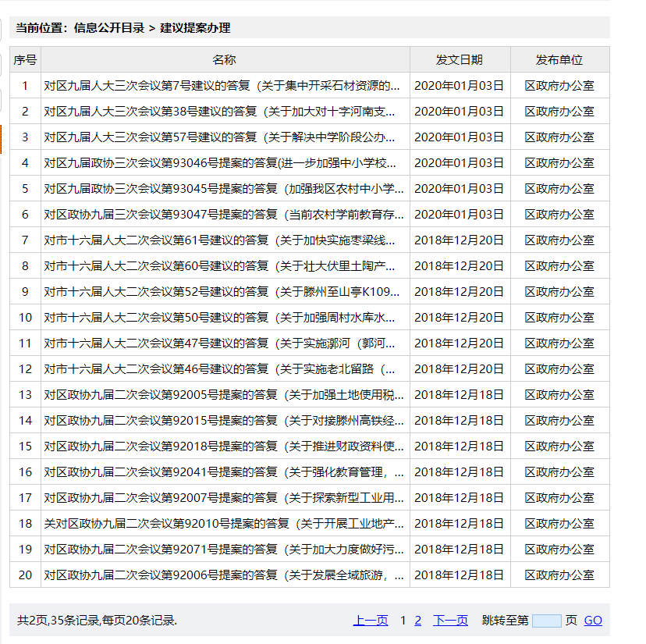Select the date cell in row 6
The image size is (646, 644).
pyautogui.click(x=459, y=215)
